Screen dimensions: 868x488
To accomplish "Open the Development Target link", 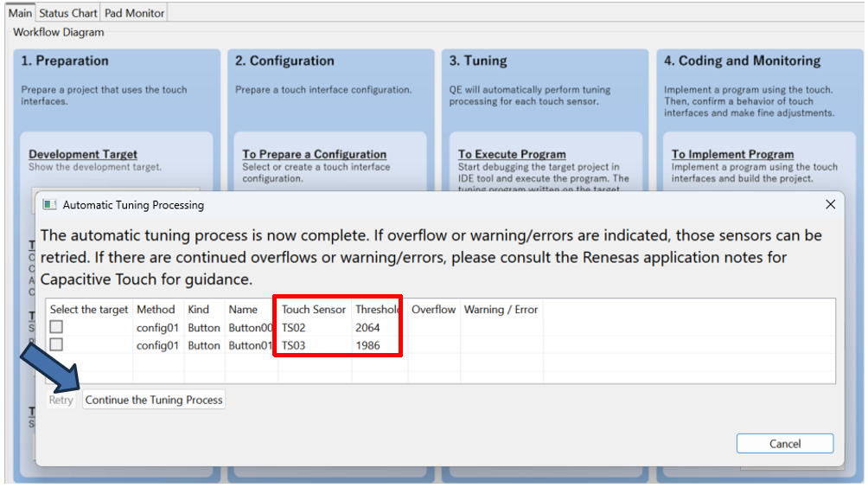I will tap(83, 155).
